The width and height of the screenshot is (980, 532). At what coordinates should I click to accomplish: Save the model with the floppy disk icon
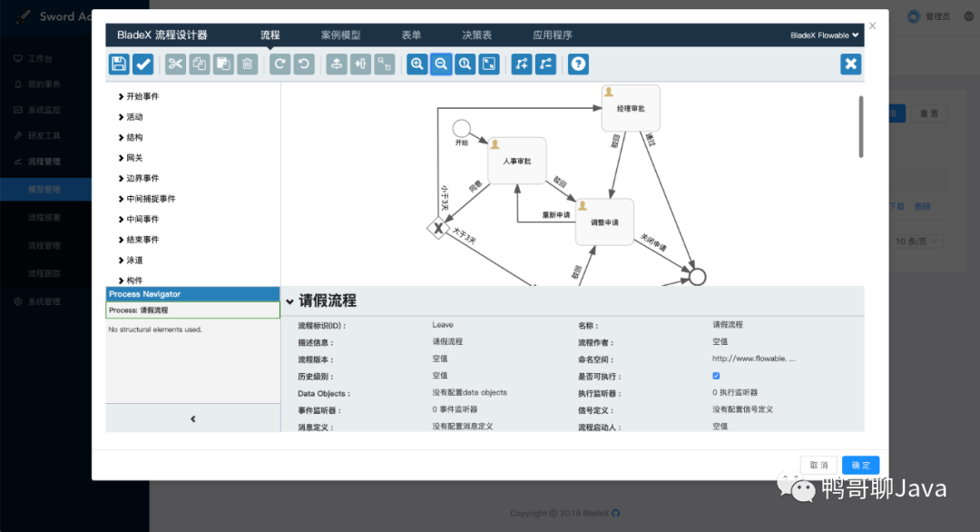tap(119, 64)
